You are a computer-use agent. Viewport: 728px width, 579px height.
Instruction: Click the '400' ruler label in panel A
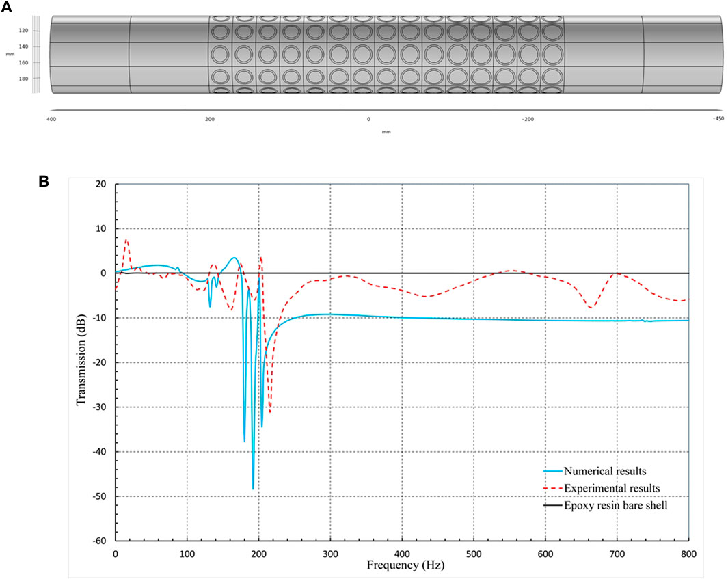pyautogui.click(x=51, y=120)
